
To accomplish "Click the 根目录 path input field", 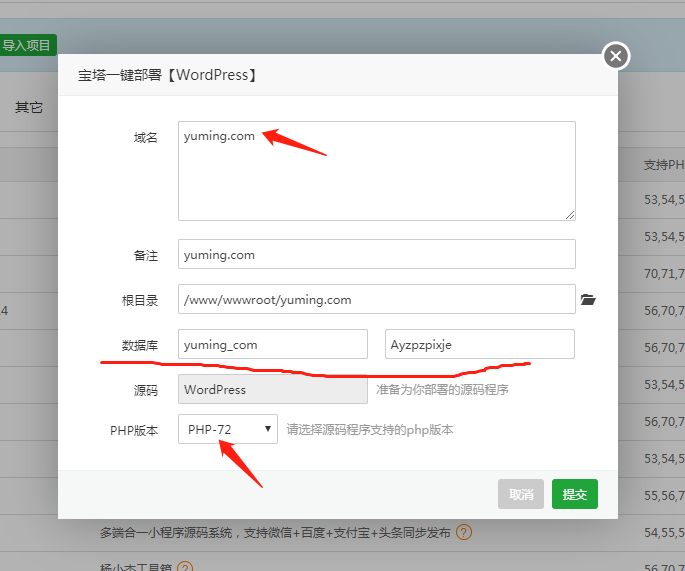I will [x=377, y=299].
